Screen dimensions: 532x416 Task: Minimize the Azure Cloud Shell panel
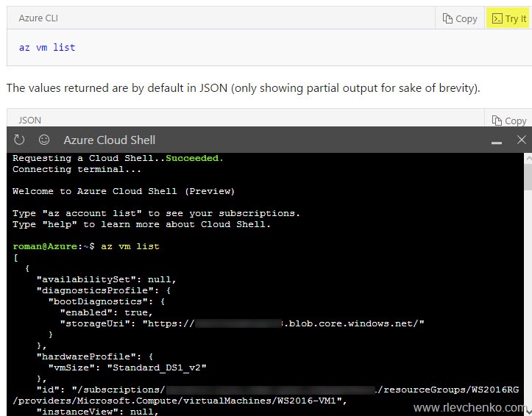coord(497,140)
